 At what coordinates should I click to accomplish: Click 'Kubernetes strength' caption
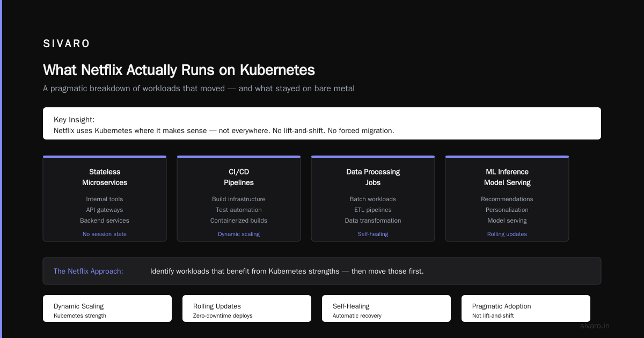(80, 315)
